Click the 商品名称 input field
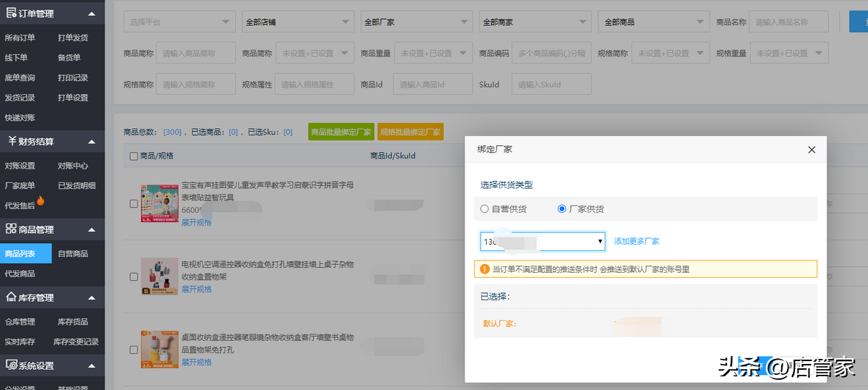 789,22
